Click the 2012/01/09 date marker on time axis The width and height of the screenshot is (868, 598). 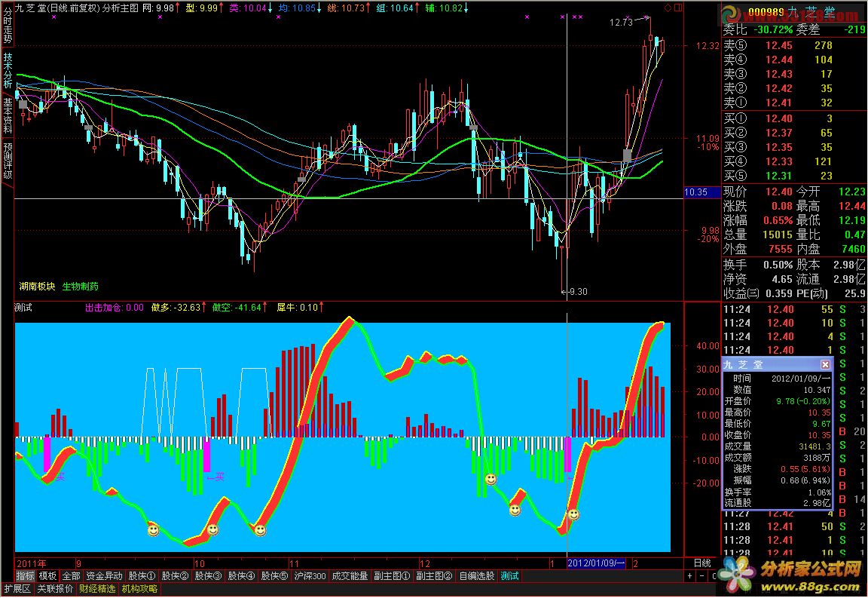coord(596,563)
